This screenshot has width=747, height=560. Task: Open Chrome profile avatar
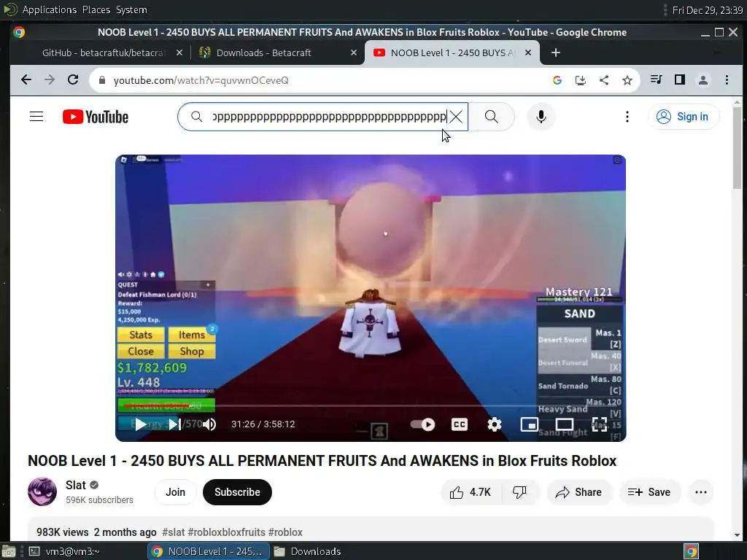[703, 80]
